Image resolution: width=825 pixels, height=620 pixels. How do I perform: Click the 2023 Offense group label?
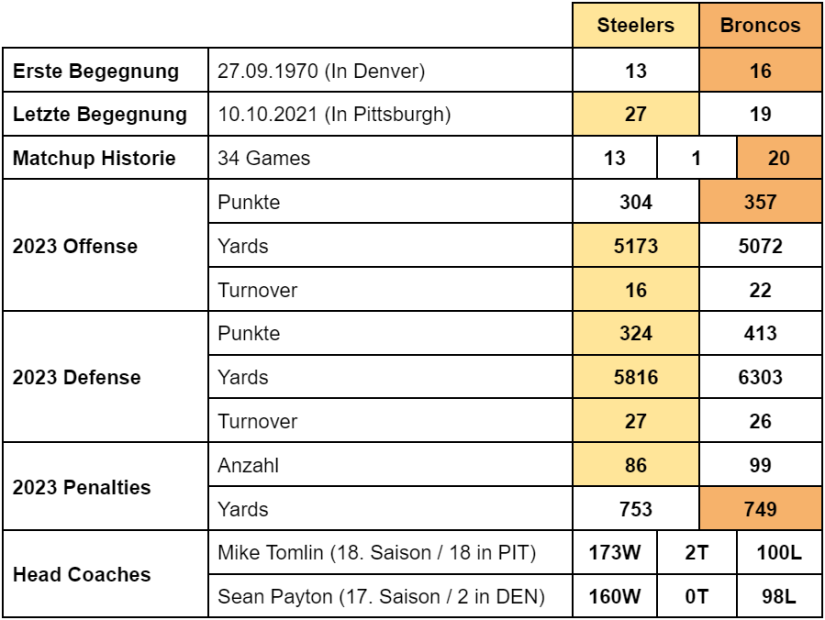pos(105,246)
